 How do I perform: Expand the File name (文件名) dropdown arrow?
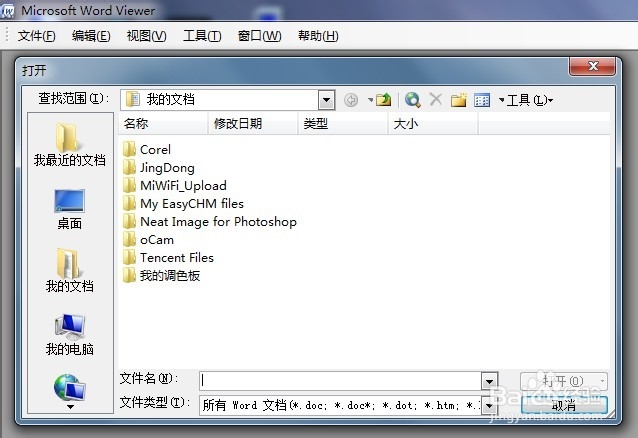pyautogui.click(x=489, y=381)
